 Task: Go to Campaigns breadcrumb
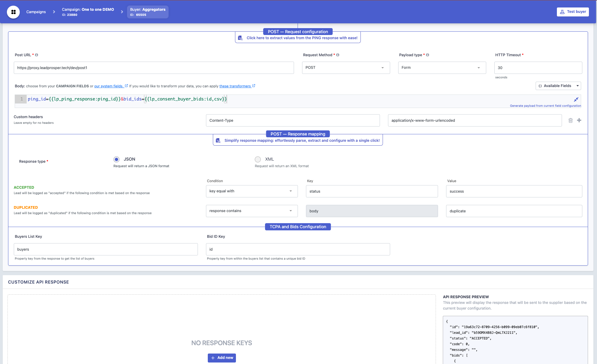coord(36,12)
